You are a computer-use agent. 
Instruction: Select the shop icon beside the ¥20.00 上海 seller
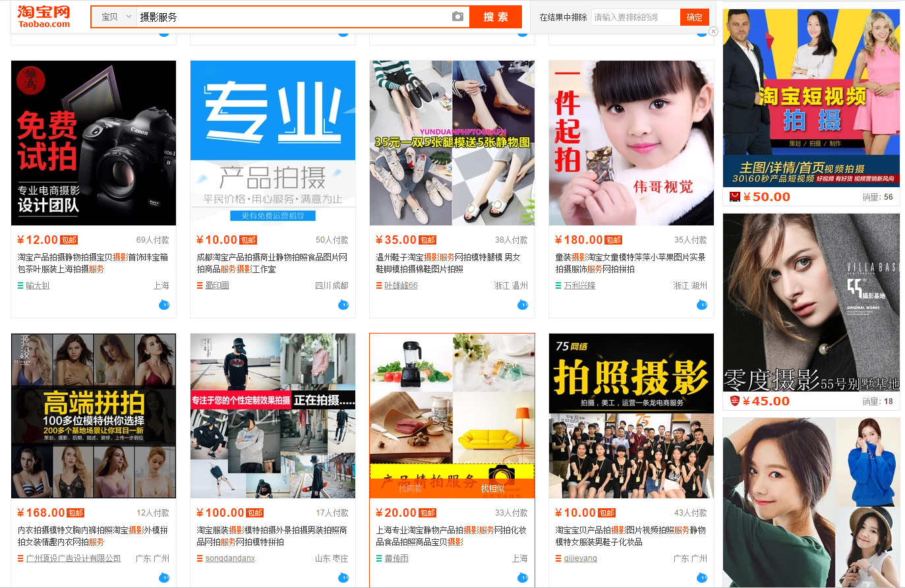[379, 558]
